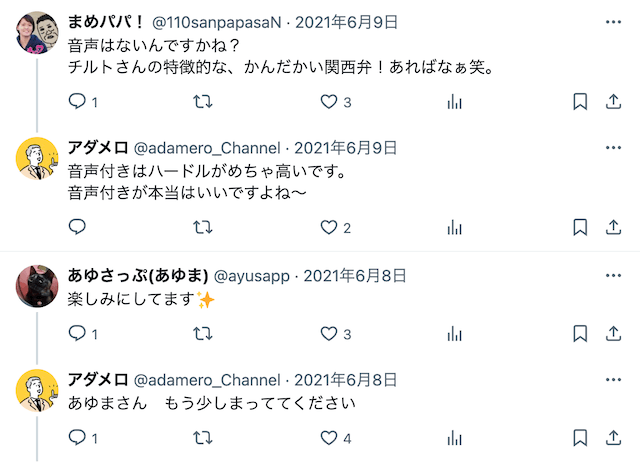The height and width of the screenshot is (463, 640).
Task: View analytics for まめパパ's tweet
Action: coord(454,101)
